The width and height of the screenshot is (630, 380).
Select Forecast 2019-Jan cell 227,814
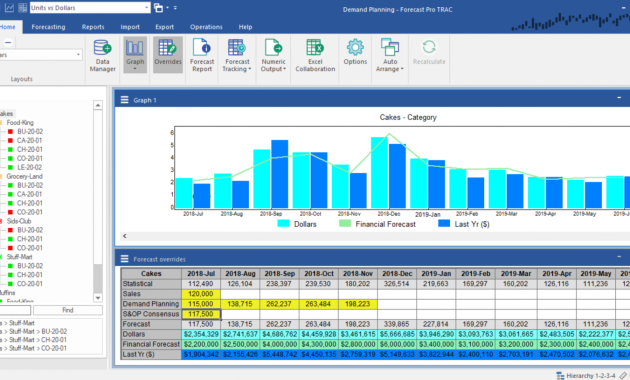(x=436, y=324)
